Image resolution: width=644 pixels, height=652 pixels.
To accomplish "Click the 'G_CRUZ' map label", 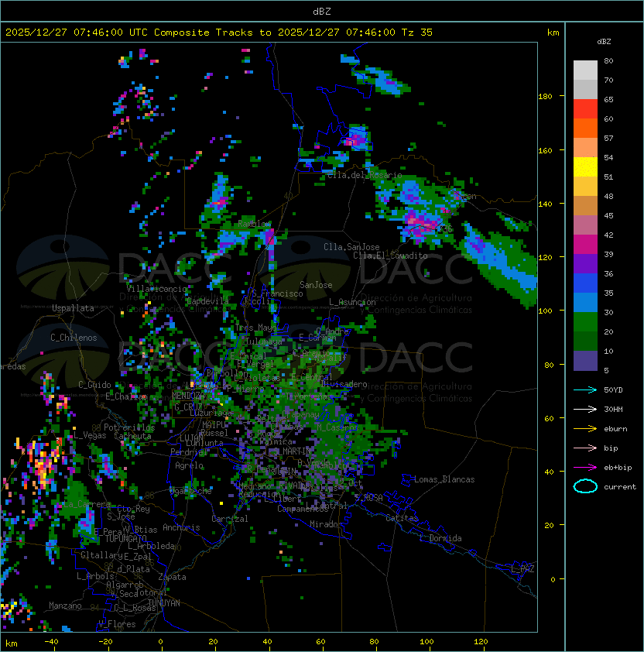I will pos(188,407).
